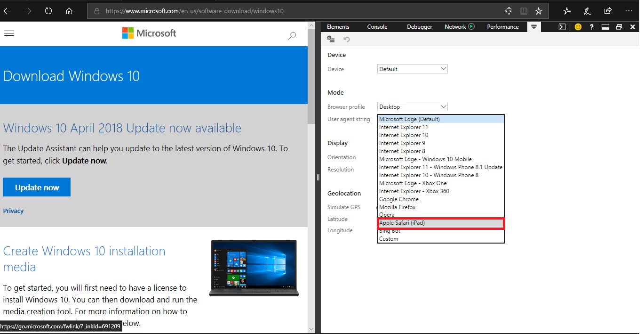
Task: Click the persist emulation settings gear icon
Action: pyautogui.click(x=331, y=40)
